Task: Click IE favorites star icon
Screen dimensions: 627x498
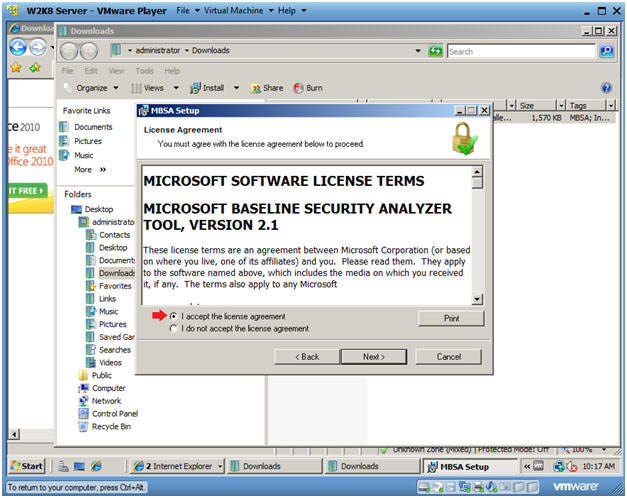Action: (x=16, y=68)
